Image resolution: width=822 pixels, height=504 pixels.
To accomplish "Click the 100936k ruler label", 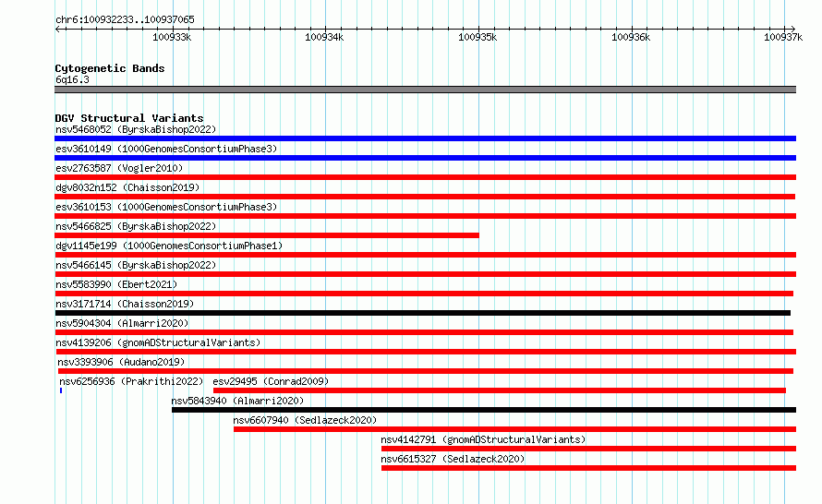I will pyautogui.click(x=631, y=37).
